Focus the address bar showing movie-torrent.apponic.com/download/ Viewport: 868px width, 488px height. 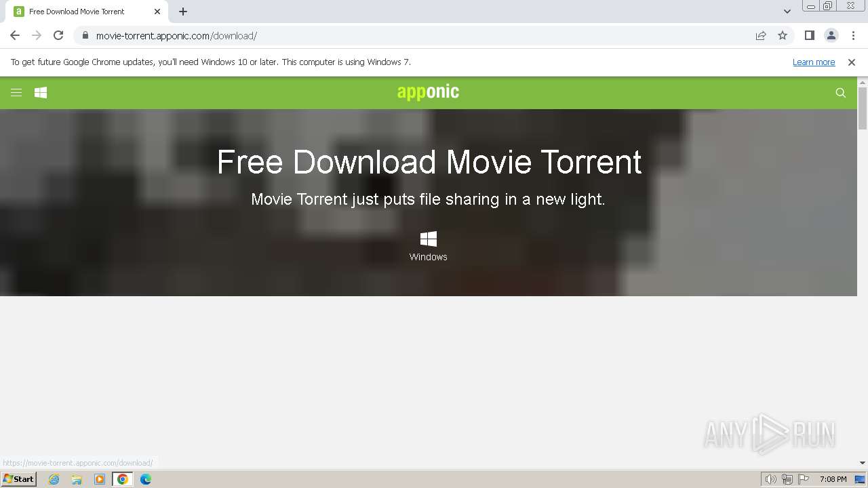coord(414,35)
